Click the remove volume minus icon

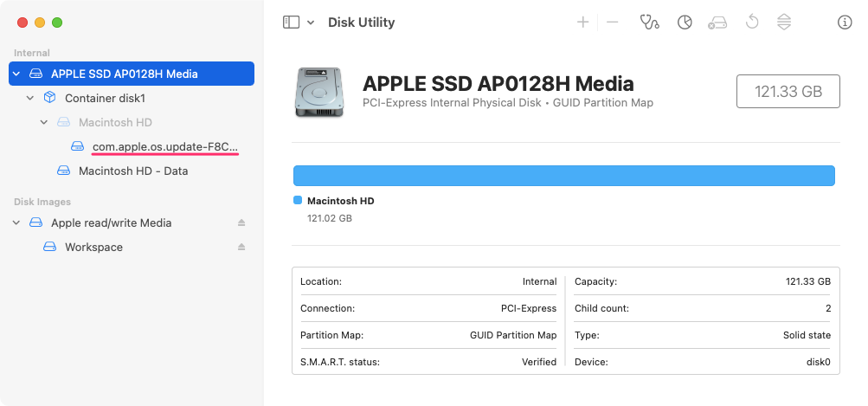pos(613,23)
